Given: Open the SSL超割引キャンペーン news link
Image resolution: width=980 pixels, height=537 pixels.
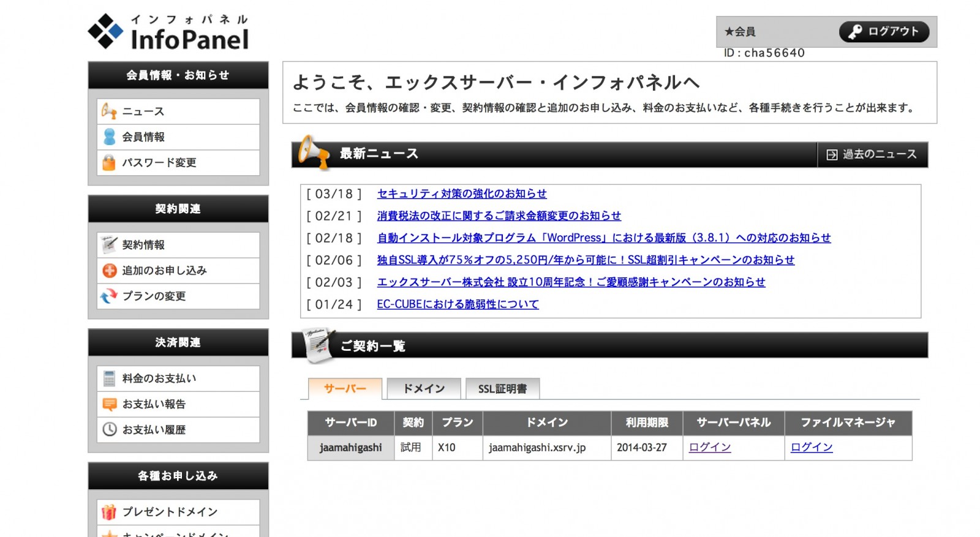Looking at the screenshot, I should (x=586, y=260).
